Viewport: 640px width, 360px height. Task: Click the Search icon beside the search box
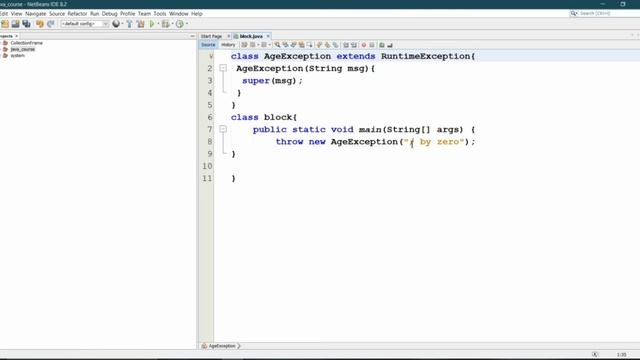pos(573,13)
